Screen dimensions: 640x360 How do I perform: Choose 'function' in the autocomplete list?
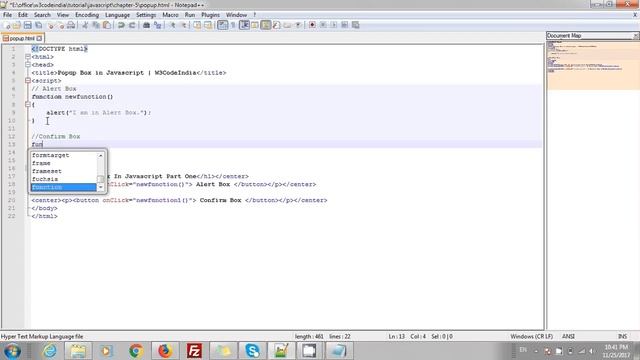(x=64, y=187)
